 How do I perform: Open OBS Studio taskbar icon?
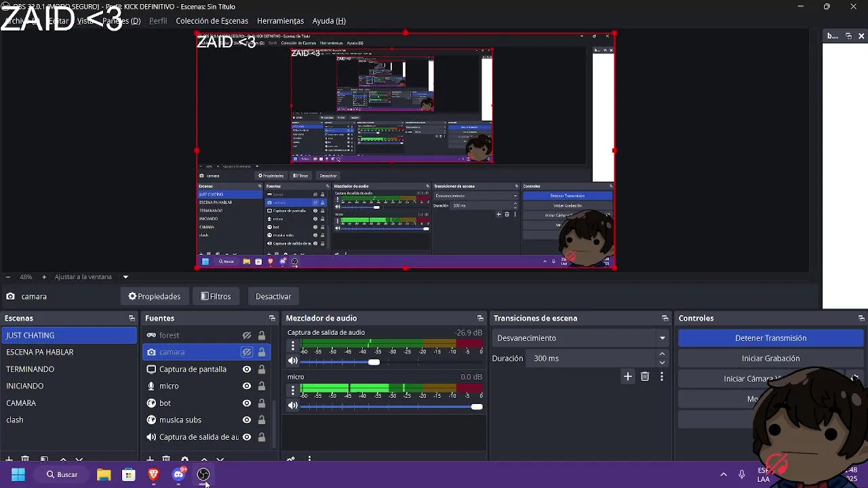[x=203, y=474]
